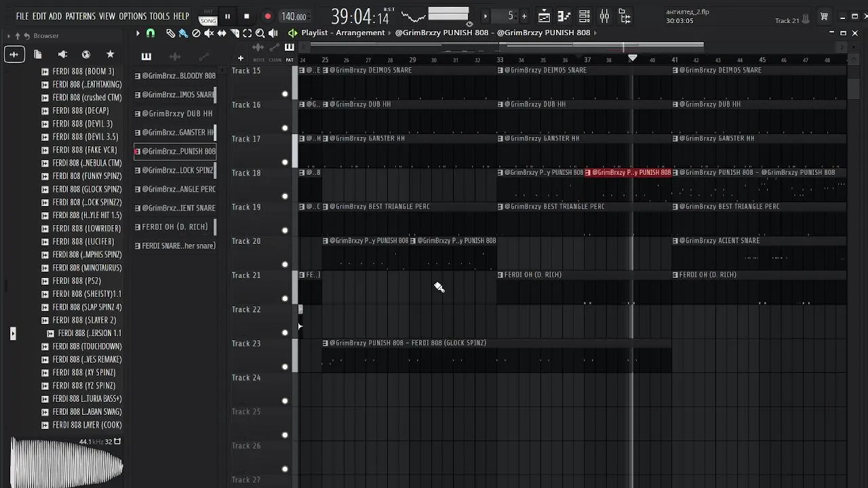Select the Delete tool

[196, 33]
